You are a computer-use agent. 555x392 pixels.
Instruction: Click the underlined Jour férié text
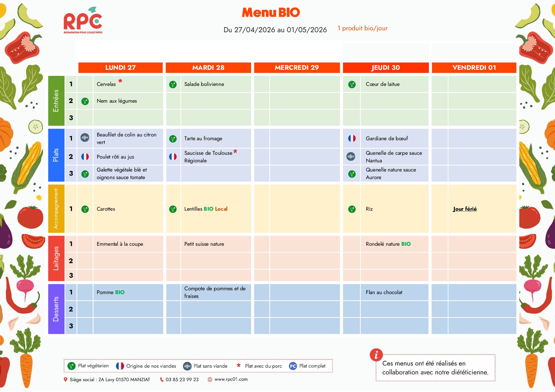[465, 209]
